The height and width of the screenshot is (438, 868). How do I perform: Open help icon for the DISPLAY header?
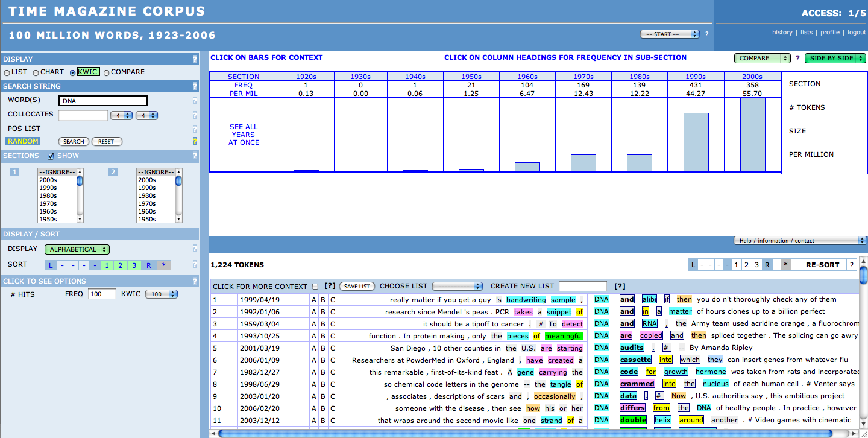click(x=195, y=59)
